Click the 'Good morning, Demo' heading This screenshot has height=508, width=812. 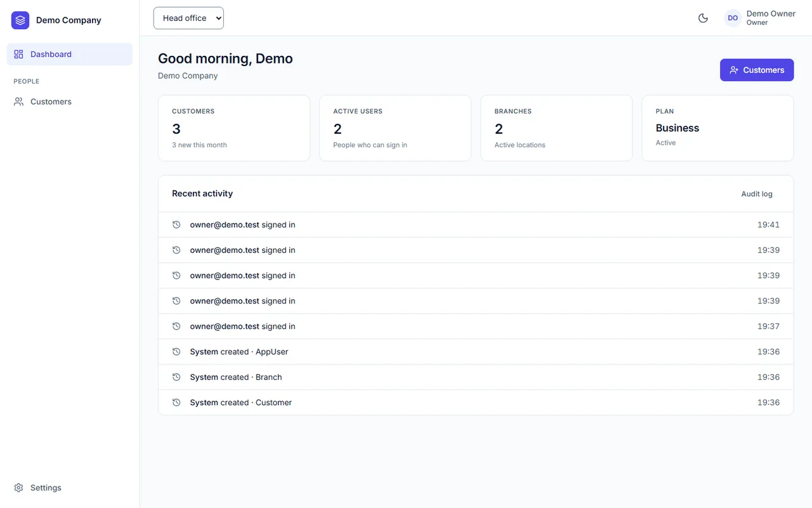[225, 58]
